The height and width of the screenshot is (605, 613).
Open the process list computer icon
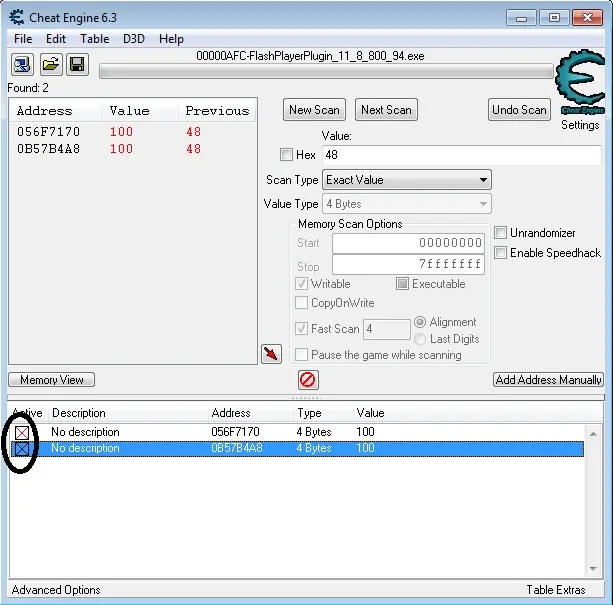click(22, 64)
